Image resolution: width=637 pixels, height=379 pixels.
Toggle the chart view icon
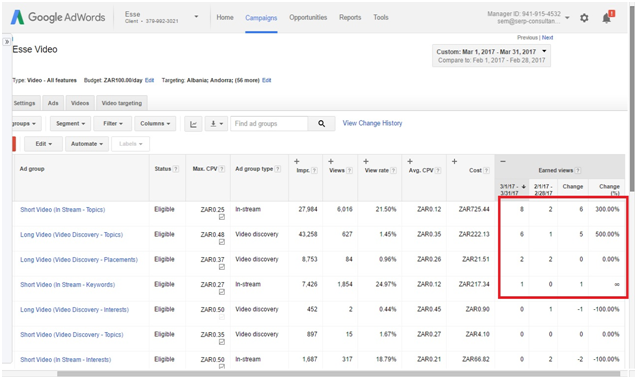click(x=193, y=124)
